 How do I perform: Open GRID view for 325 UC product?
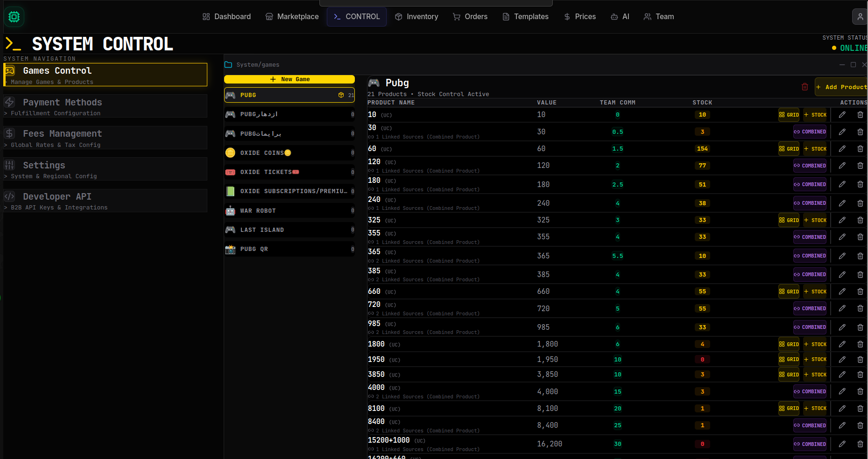click(x=789, y=220)
